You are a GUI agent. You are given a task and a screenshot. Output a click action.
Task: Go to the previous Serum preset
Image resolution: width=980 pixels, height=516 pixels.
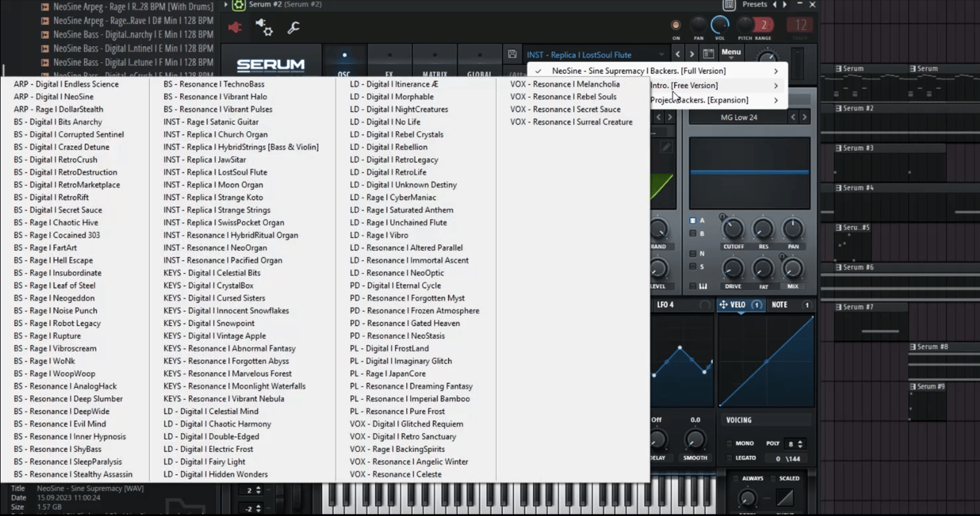678,54
